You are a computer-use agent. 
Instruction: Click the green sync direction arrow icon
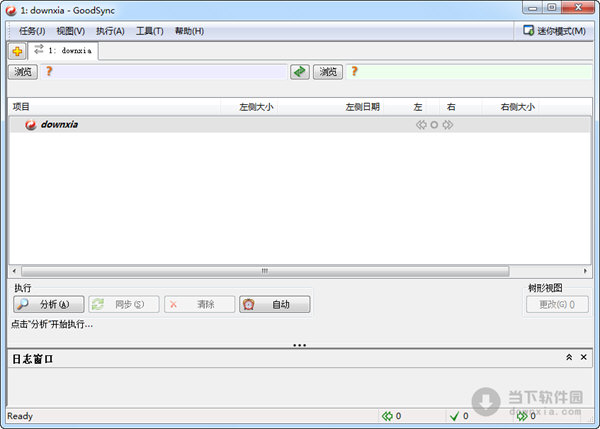(x=300, y=72)
